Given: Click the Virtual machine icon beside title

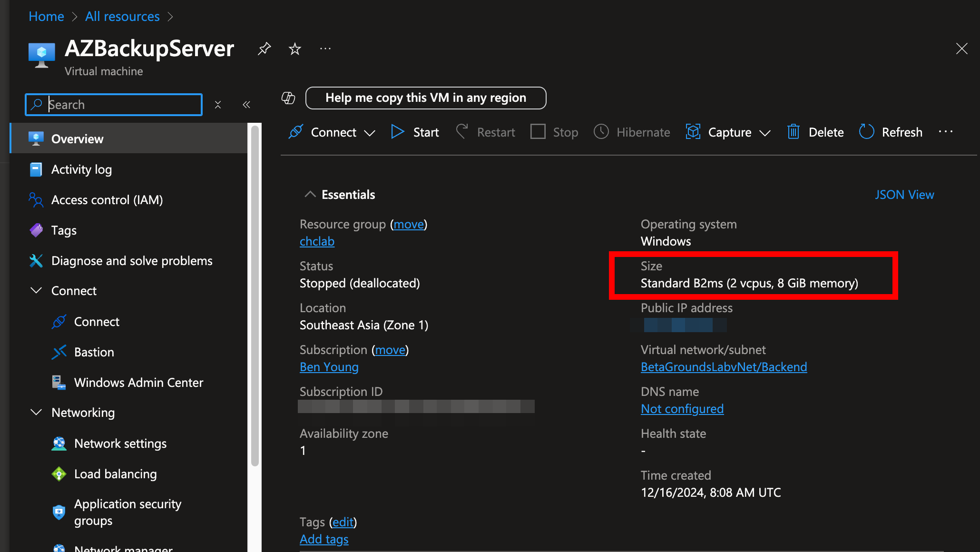Looking at the screenshot, I should pyautogui.click(x=42, y=55).
